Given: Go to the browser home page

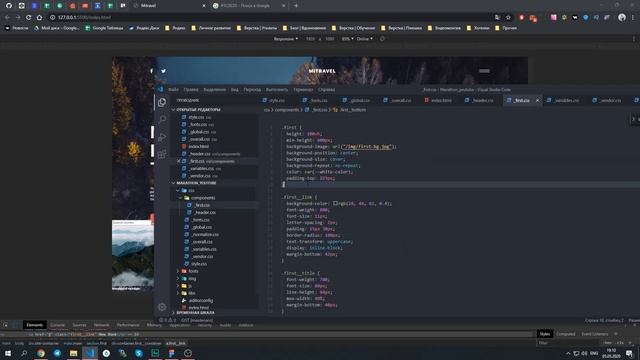Looking at the screenshot, I should (x=39, y=18).
